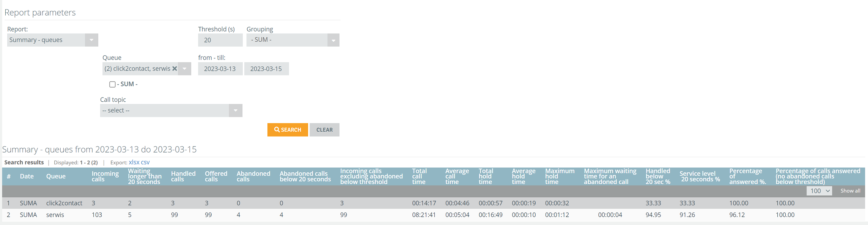Click abandoned call wait time 00:00:04
Viewport: 868px width, 225px height.
point(610,215)
